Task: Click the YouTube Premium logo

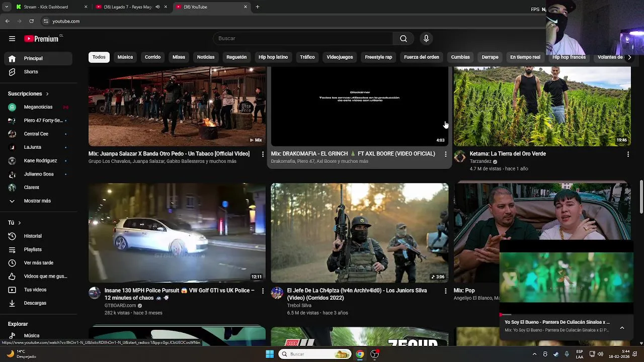Action: coord(42,39)
